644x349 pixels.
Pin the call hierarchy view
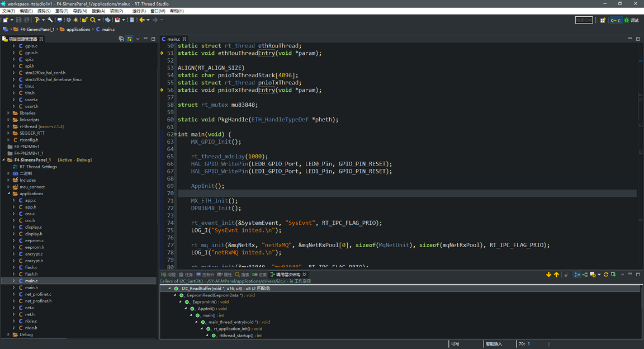[x=614, y=275]
